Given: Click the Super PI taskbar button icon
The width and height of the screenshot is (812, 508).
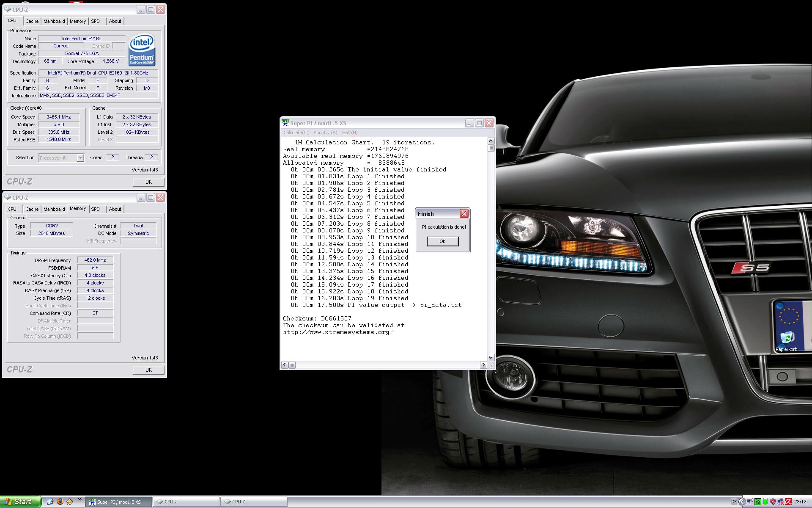Looking at the screenshot, I should point(92,502).
